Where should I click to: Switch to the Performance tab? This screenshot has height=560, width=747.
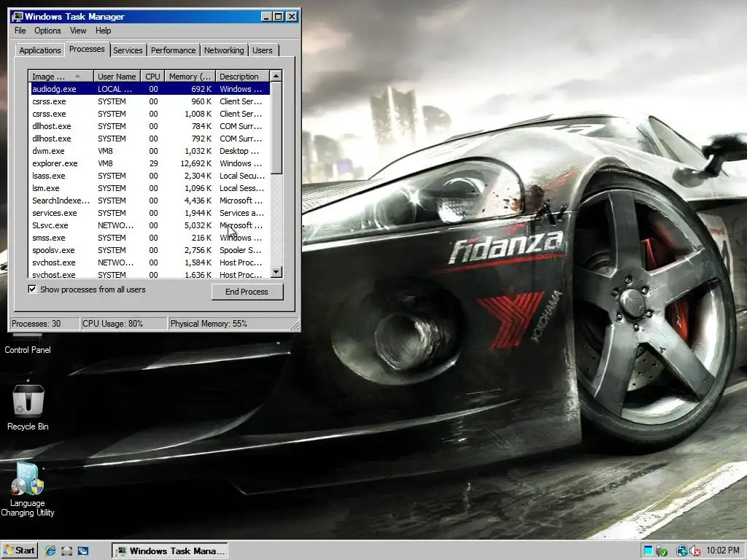click(x=174, y=50)
